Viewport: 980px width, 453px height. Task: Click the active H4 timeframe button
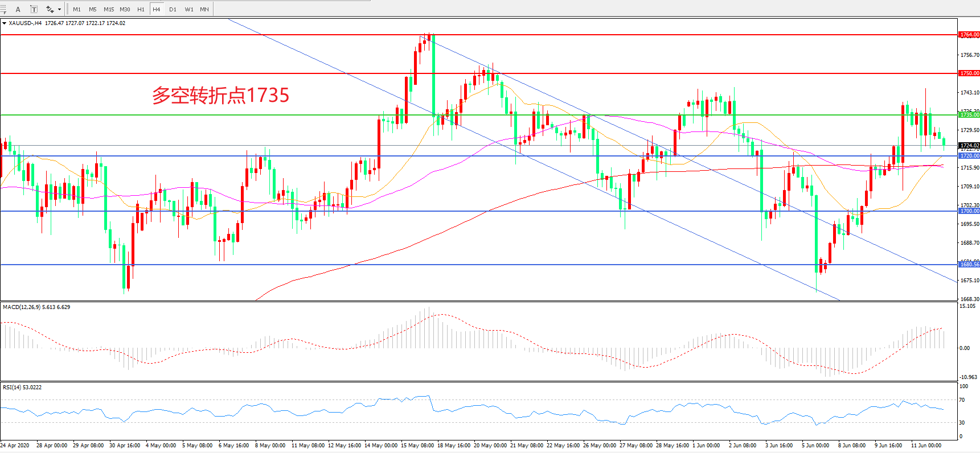point(157,9)
